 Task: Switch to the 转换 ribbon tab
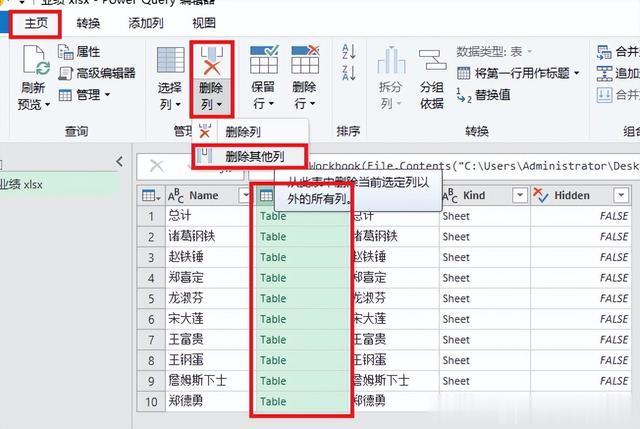88,23
